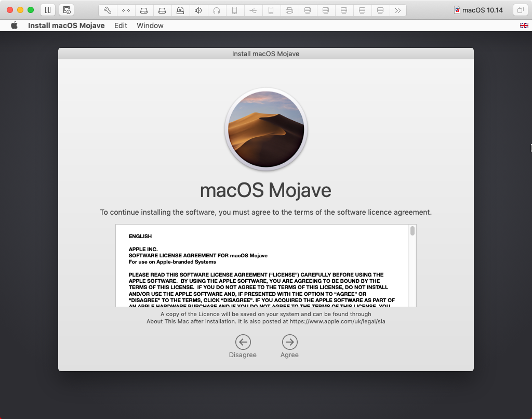Click the printer device icon
Image resolution: width=532 pixels, height=419 pixels.
pyautogui.click(x=289, y=9)
